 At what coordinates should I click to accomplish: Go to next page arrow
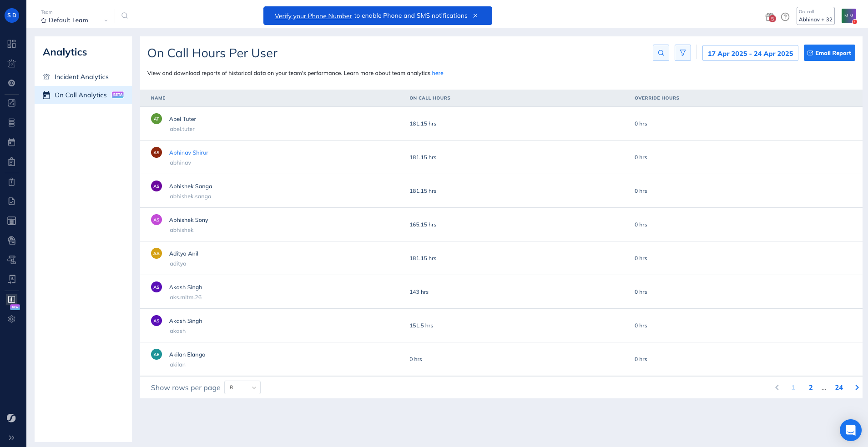pyautogui.click(x=857, y=387)
